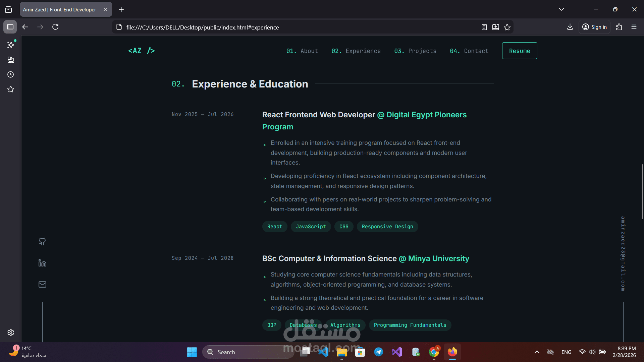
Task: Open favorites star in the sidebar
Action: [x=10, y=89]
